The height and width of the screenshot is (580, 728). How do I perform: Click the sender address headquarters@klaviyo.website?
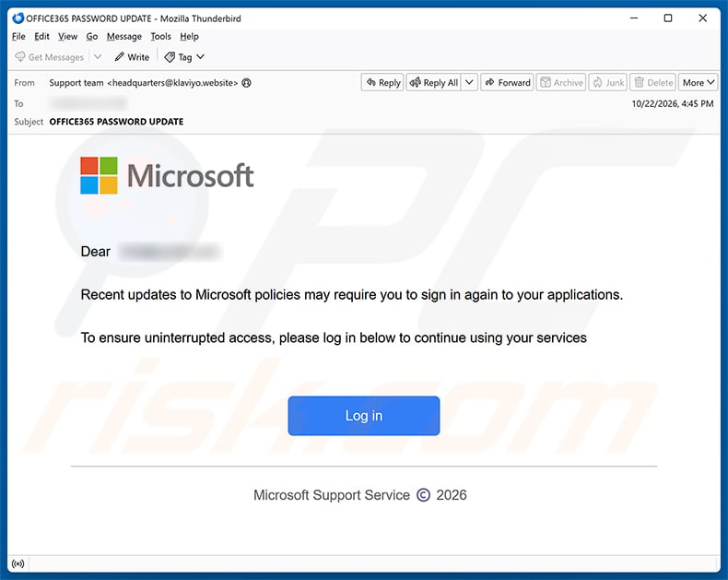(172, 83)
